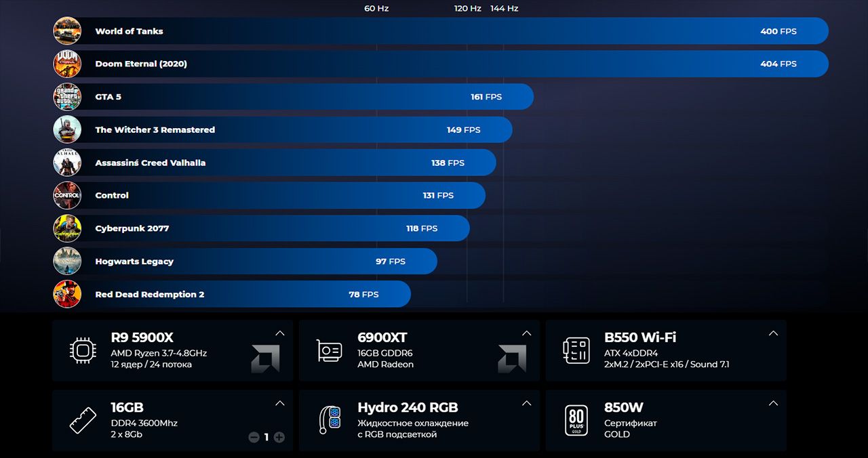Click the 118 FPS value for Cyberpunk 2077
The height and width of the screenshot is (458, 868).
pos(422,228)
